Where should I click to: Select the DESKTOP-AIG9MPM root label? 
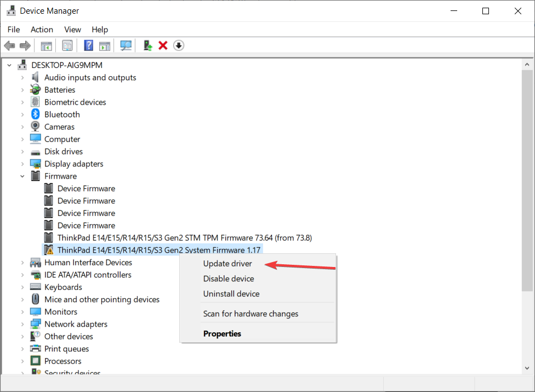click(67, 65)
